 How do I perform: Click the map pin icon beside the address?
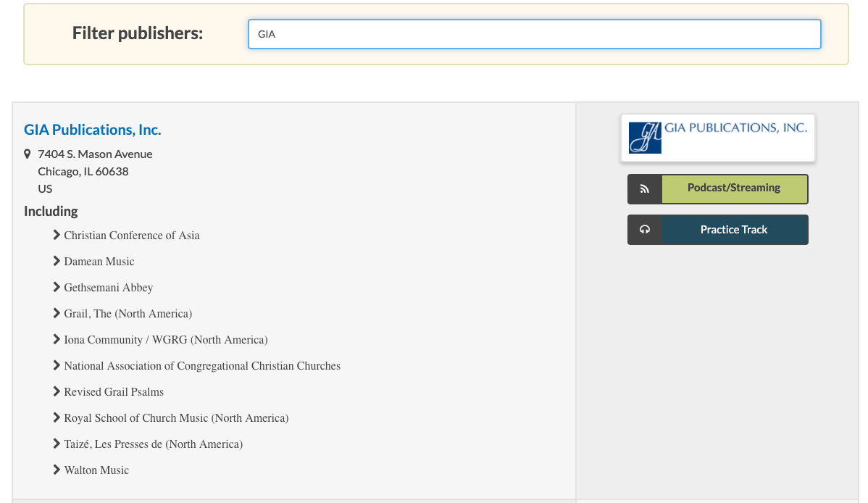point(27,154)
